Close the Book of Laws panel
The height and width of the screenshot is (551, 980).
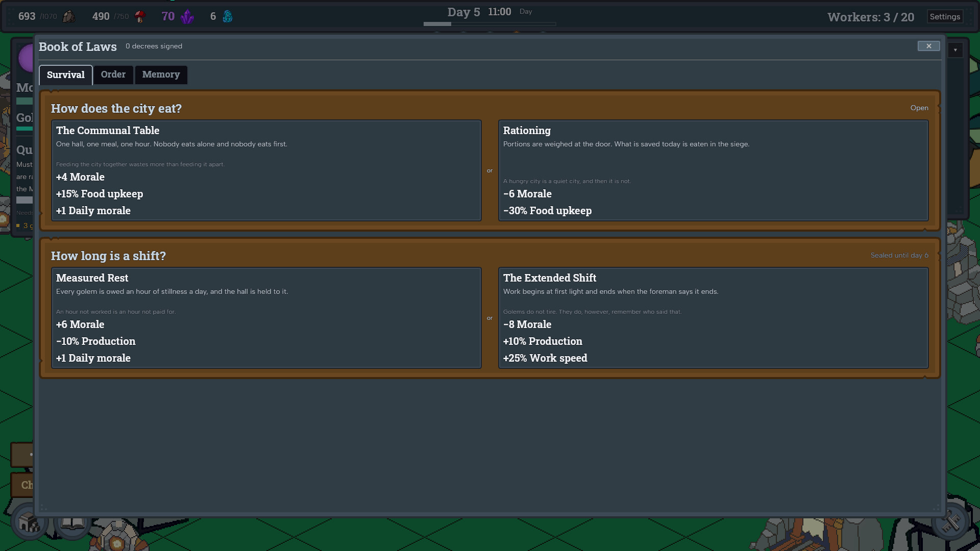point(928,46)
